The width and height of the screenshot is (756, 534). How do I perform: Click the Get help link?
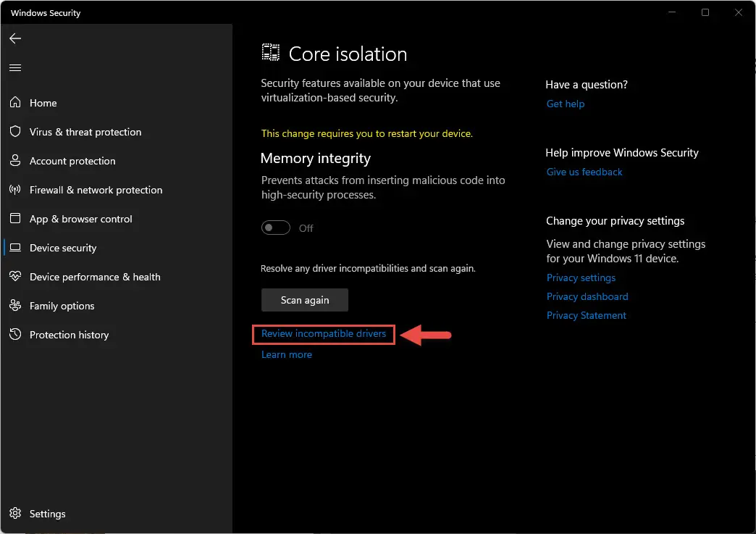coord(565,104)
